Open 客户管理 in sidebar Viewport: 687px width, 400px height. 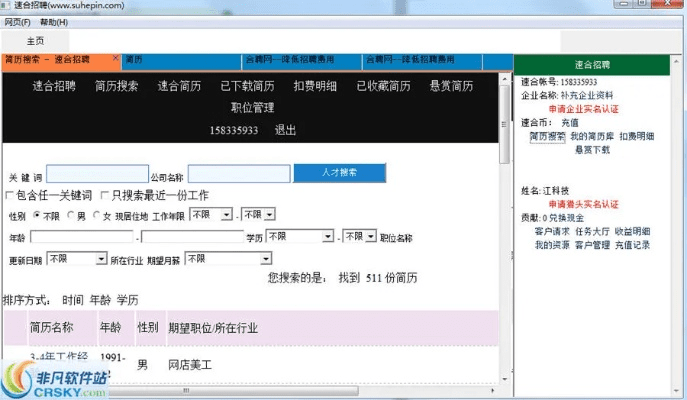click(x=592, y=245)
